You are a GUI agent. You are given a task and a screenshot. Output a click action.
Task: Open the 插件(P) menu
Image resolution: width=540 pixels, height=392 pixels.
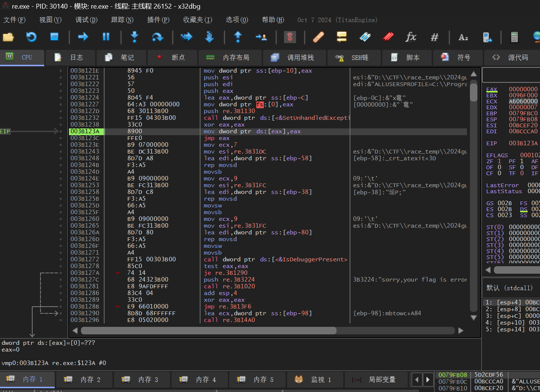(x=158, y=20)
